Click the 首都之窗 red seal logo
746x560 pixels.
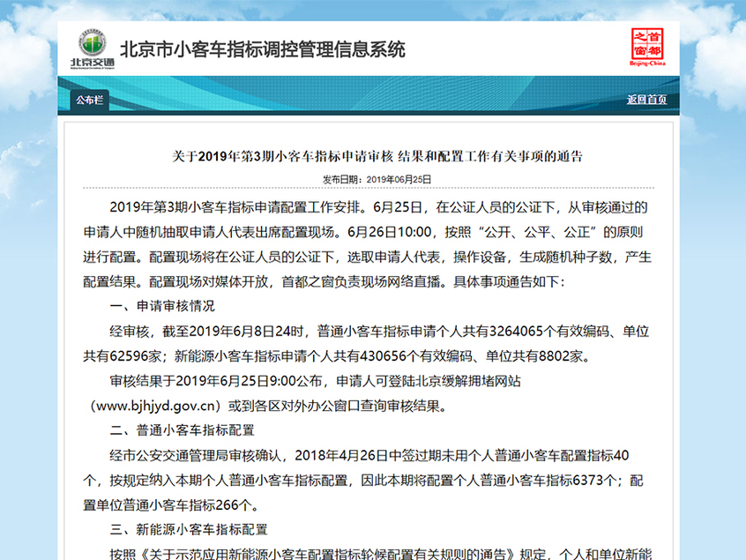pos(647,47)
